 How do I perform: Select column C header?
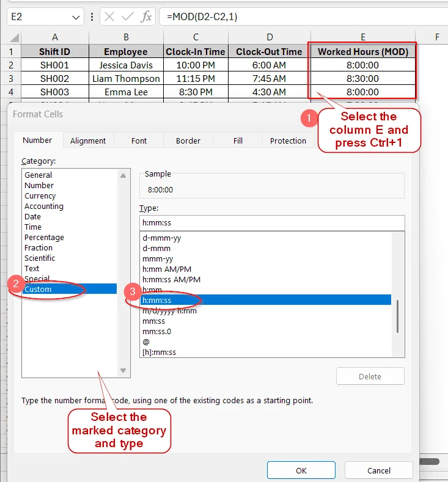[x=196, y=37]
